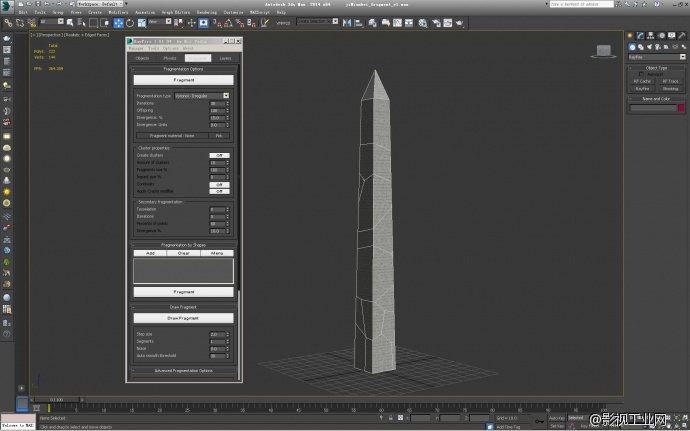Collapse the Object Type rollout

click(656, 68)
